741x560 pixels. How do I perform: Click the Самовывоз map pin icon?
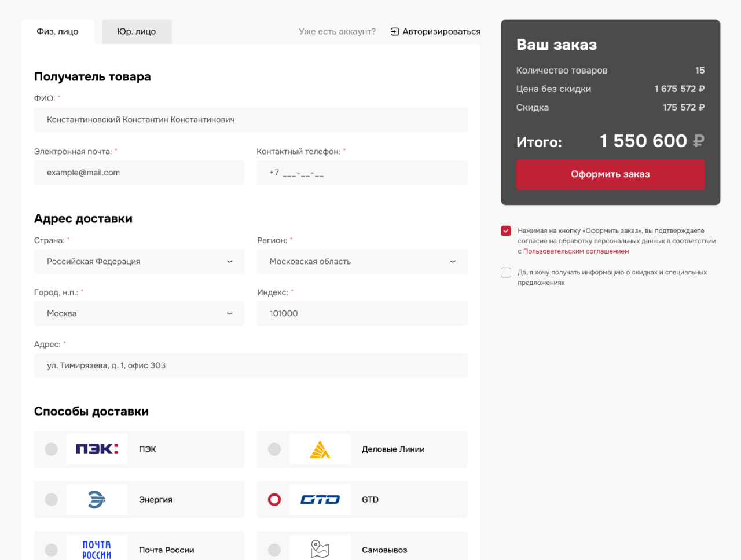coord(320,548)
